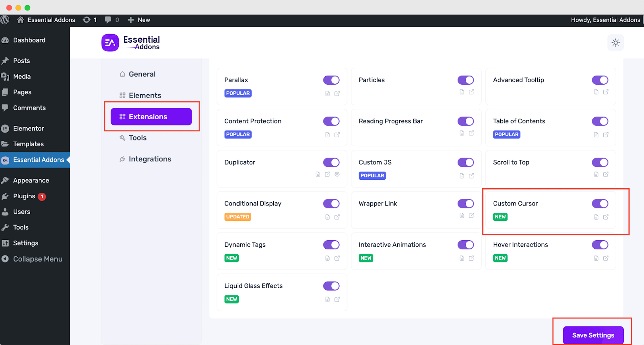
Task: Select the Extensions tab
Action: (x=151, y=116)
